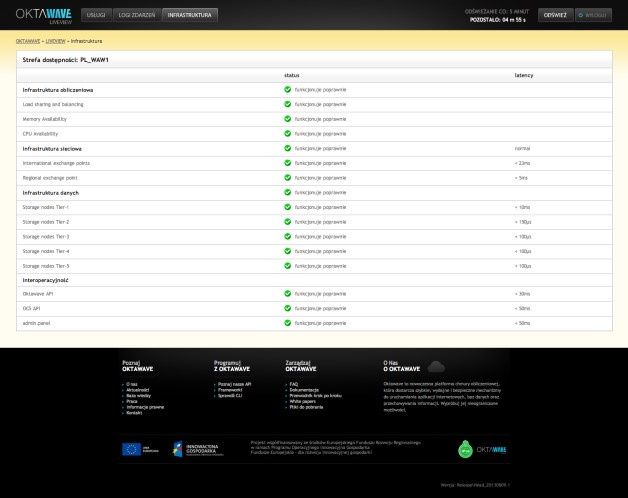Go to OKTAWAVE breadcrumb link
Viewport: 628px width, 498px height.
click(28, 41)
